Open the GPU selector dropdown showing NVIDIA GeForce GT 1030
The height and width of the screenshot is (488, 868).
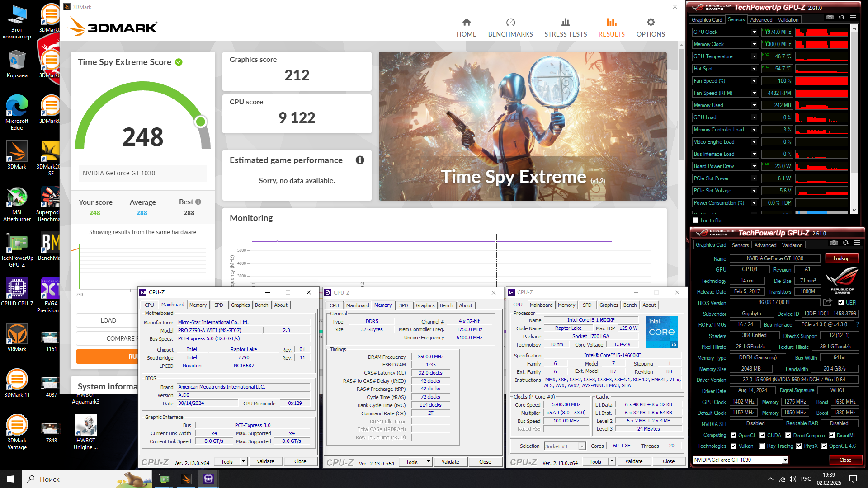coord(785,460)
